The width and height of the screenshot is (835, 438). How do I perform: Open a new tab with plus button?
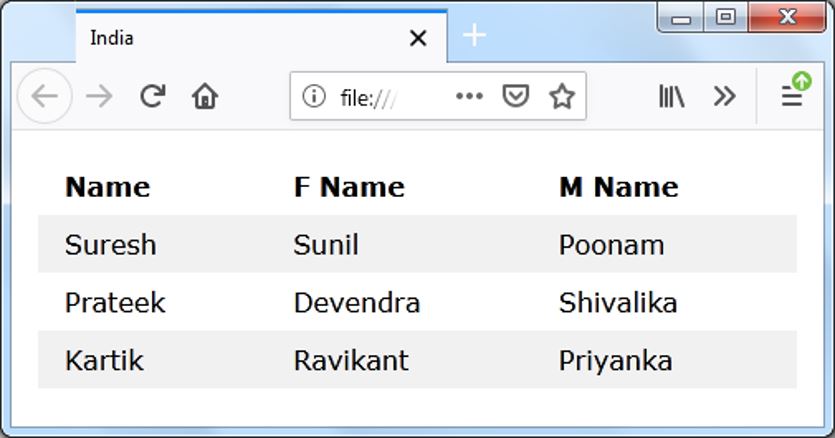click(475, 36)
